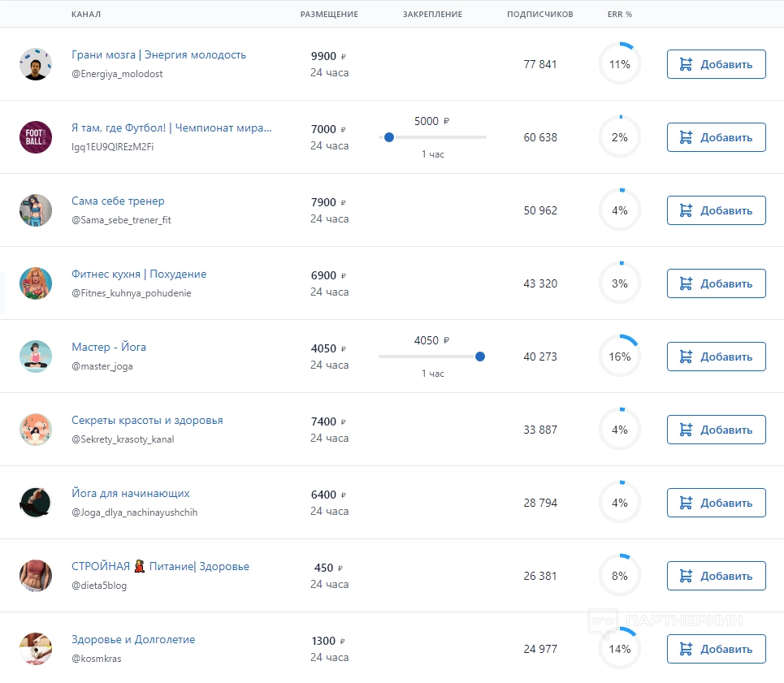Click the Йога для начинающих avatar

tap(36, 503)
